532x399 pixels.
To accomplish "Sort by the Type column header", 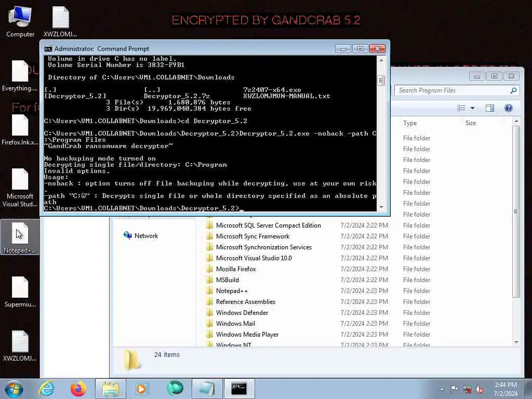I will tap(430, 123).
